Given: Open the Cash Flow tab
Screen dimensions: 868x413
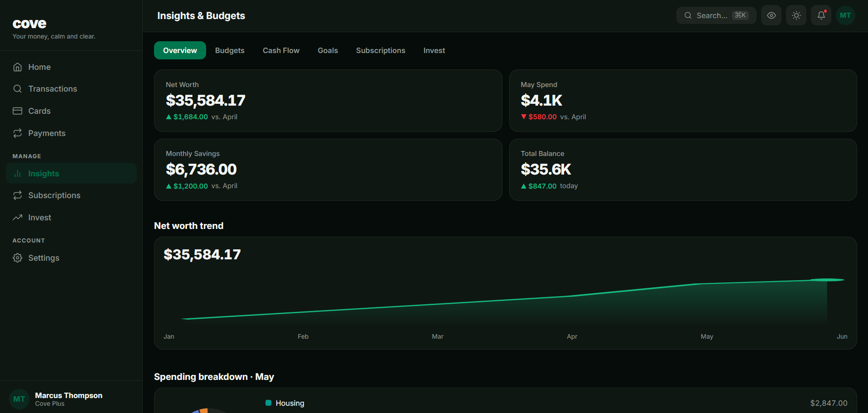Looking at the screenshot, I should 281,50.
